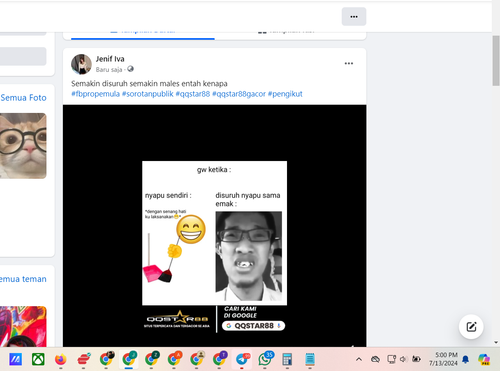Click the network display tray icon
This screenshot has height=371, width=500.
[391, 359]
